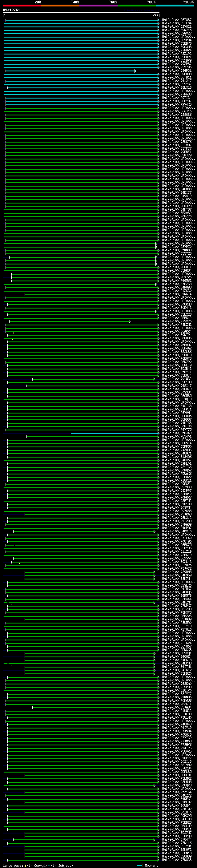Click the orange ~40% identity legend segment
The height and width of the screenshot is (868, 197).
(60, 6)
